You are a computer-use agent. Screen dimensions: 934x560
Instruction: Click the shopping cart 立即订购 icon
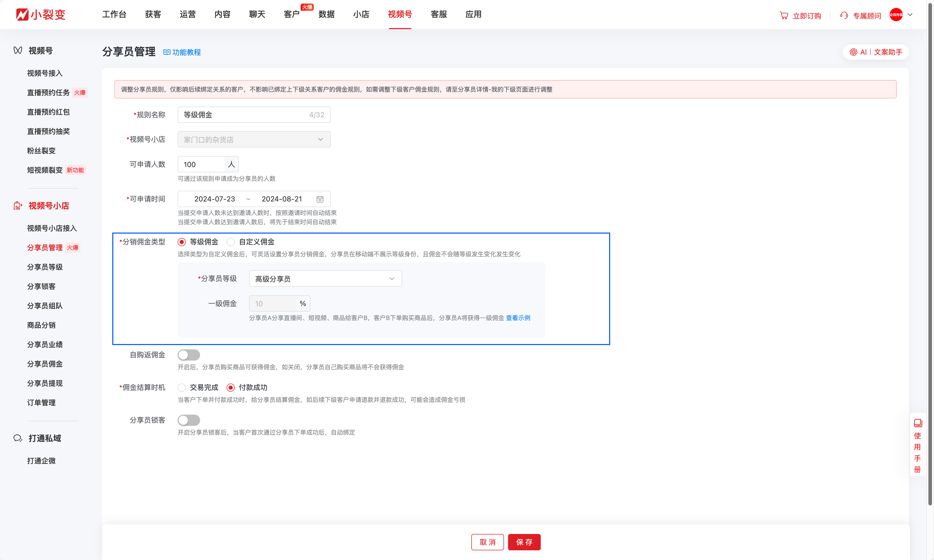coord(784,16)
